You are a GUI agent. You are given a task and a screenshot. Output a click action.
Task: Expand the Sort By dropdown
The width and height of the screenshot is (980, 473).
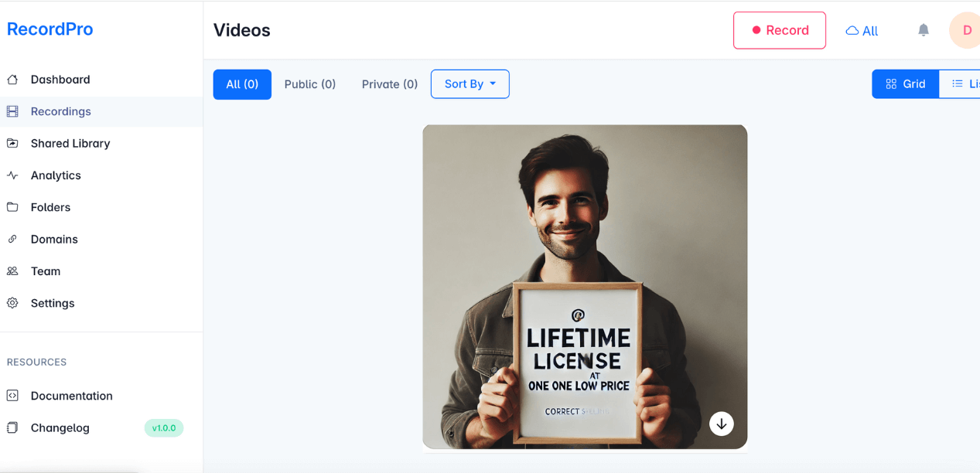tap(470, 84)
